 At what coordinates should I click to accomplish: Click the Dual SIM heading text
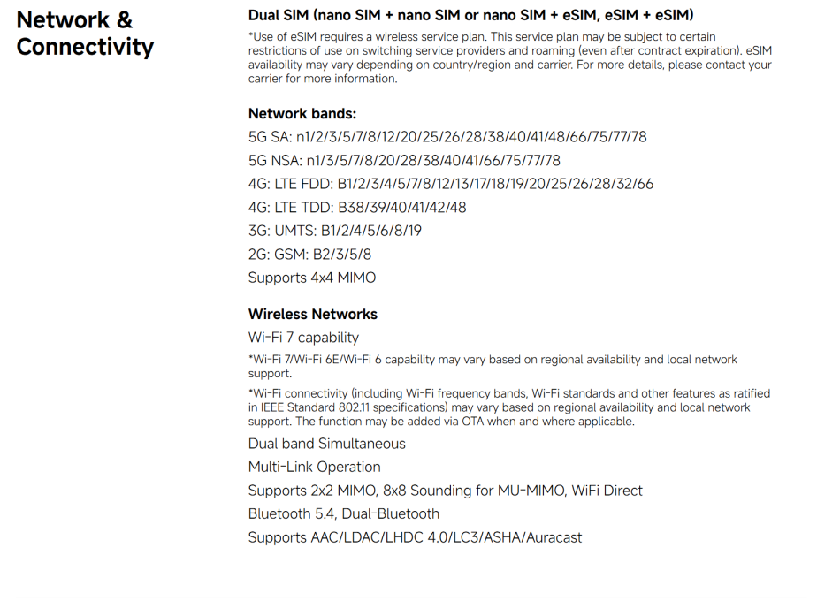[471, 15]
